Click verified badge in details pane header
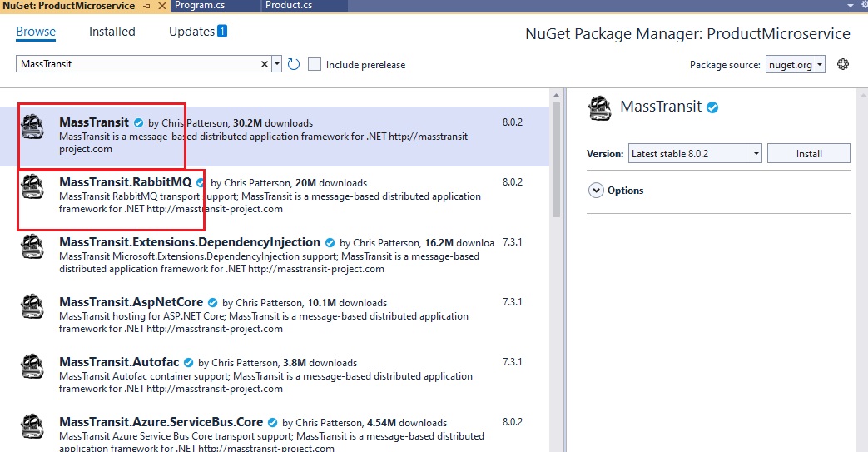This screenshot has height=452, width=868. pos(713,107)
